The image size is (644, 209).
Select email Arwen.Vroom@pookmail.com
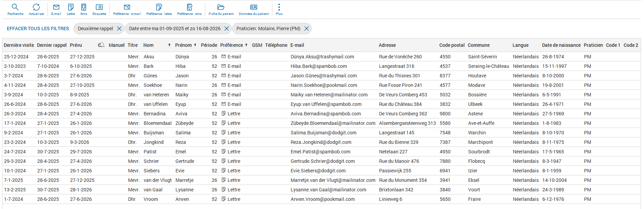coord(323,199)
